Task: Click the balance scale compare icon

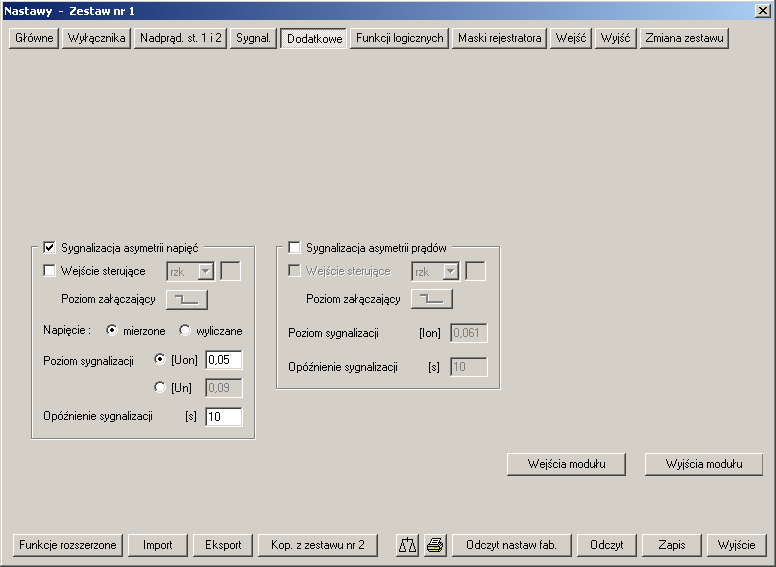Action: (x=407, y=545)
